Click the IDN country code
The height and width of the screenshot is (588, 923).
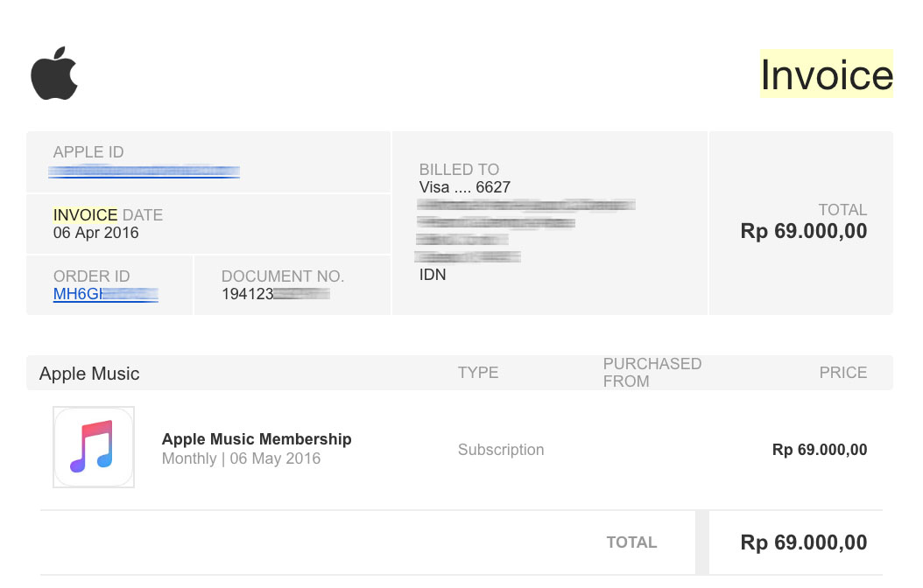point(433,275)
